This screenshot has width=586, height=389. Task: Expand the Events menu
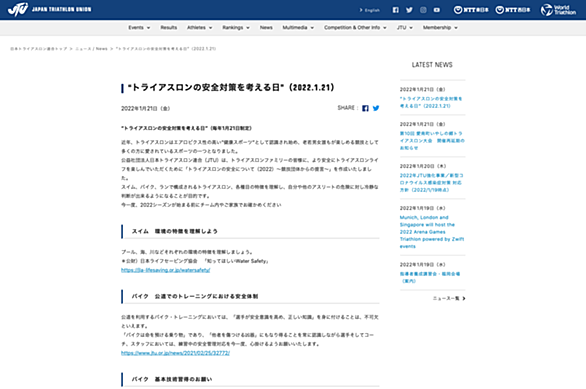(139, 28)
